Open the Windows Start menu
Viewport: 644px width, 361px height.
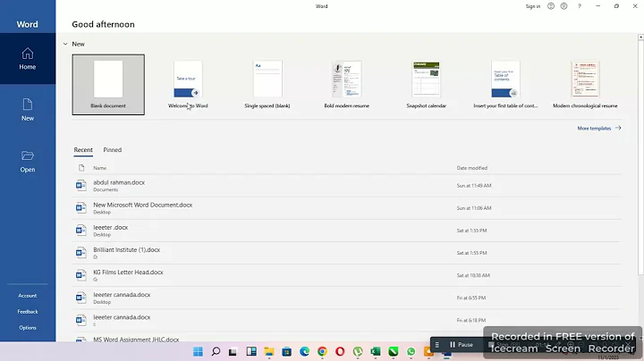click(198, 351)
